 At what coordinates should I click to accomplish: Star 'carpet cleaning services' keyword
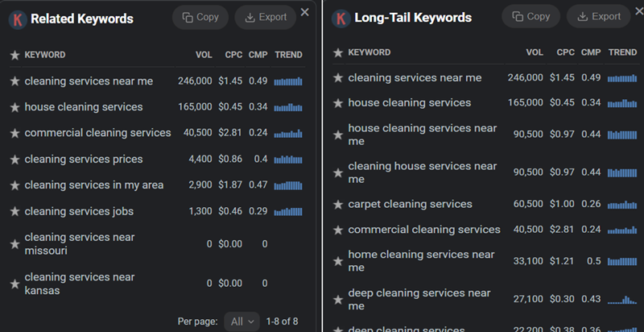tap(338, 205)
